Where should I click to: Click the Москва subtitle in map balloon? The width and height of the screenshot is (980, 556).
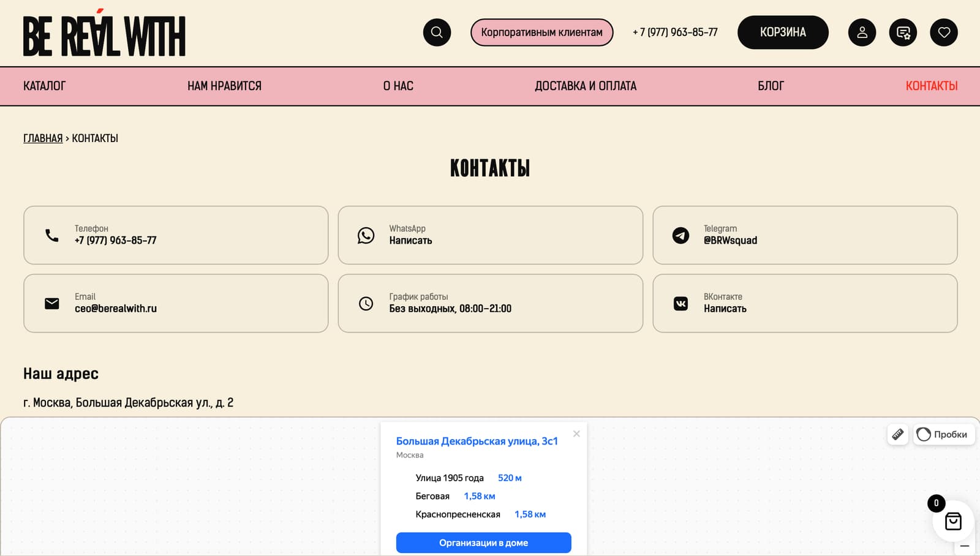click(x=410, y=455)
